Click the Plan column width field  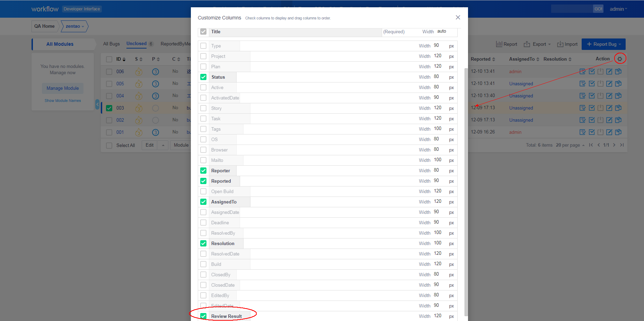[438, 66]
